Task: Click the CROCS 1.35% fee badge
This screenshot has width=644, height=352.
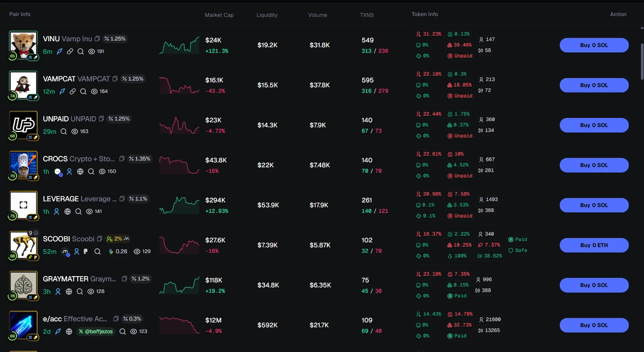Action: tap(140, 159)
